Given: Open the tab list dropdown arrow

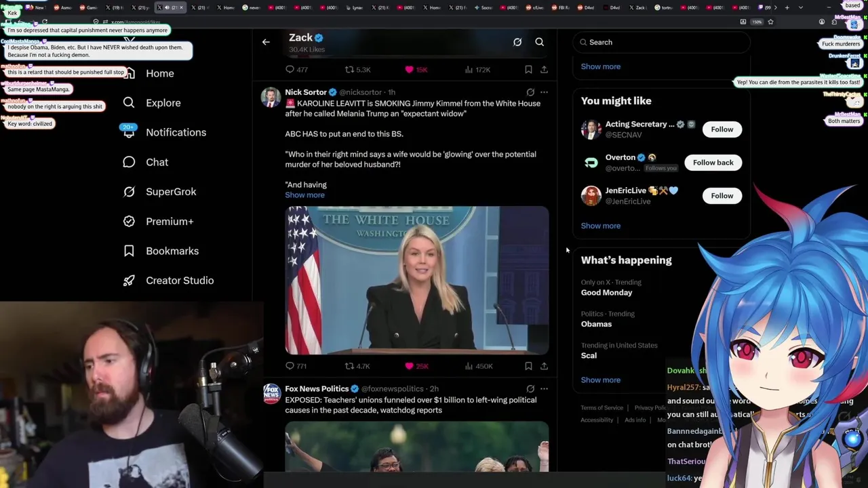Looking at the screenshot, I should (801, 7).
